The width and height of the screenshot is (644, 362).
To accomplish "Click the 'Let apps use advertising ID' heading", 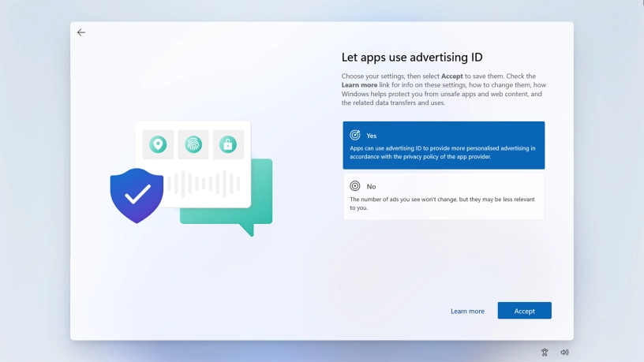I will coord(411,57).
